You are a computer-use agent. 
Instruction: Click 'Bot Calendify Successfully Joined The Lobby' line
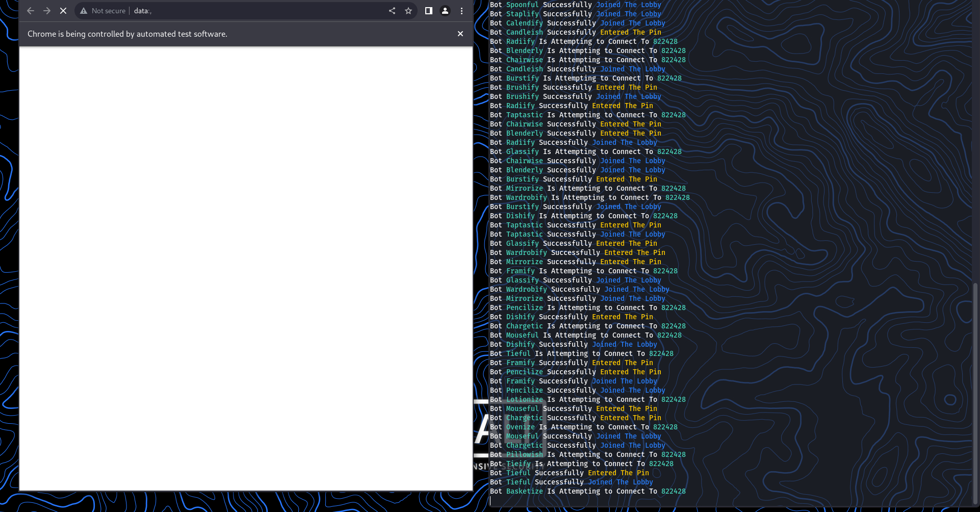[x=578, y=23]
